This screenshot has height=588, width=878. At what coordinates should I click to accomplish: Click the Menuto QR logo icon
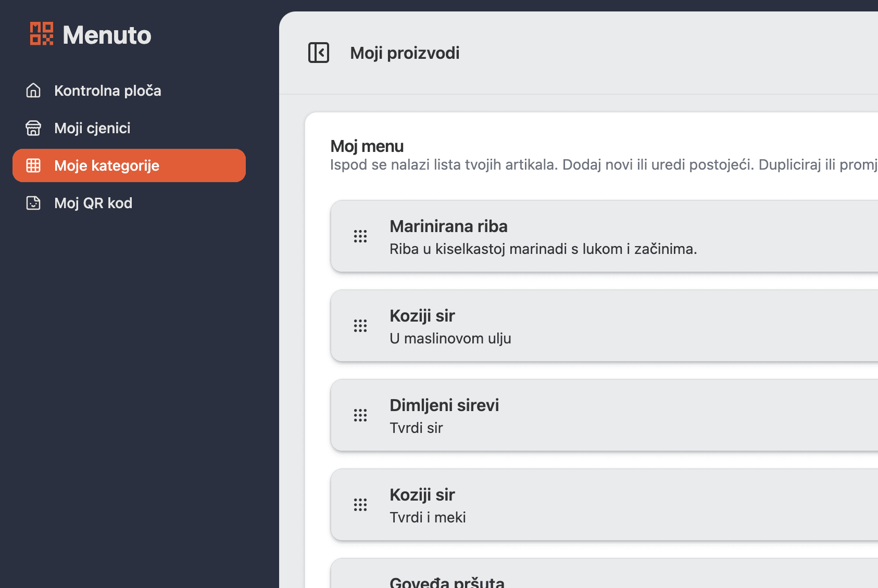pyautogui.click(x=42, y=34)
